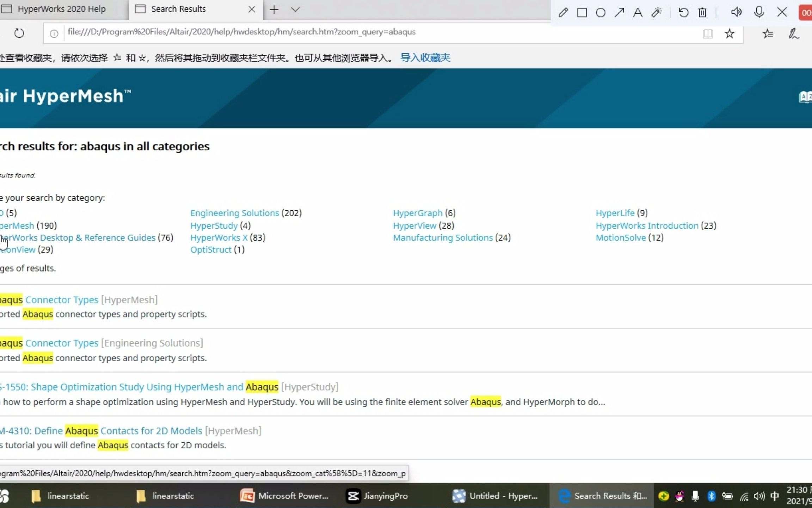Filter by HyperWorks Desktop & Reference Guides
Screen dimensions: 812x508
(x=78, y=237)
